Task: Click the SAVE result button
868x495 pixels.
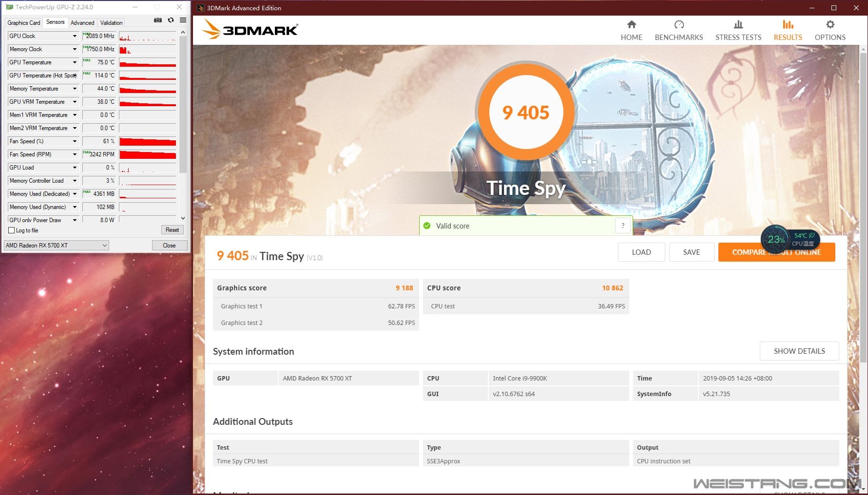Action: coord(692,252)
